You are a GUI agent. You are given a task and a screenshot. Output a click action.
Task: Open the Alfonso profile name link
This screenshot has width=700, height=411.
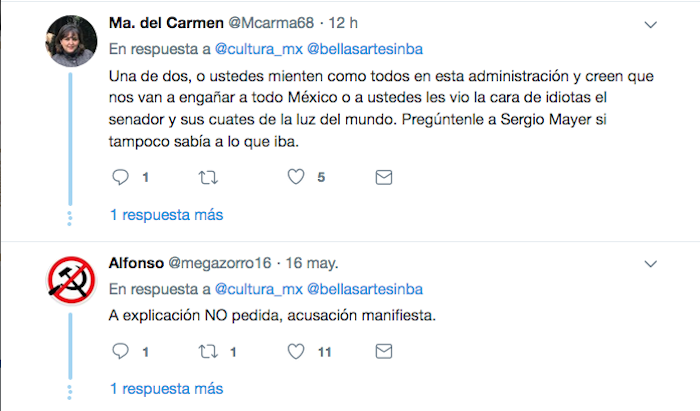[136, 264]
